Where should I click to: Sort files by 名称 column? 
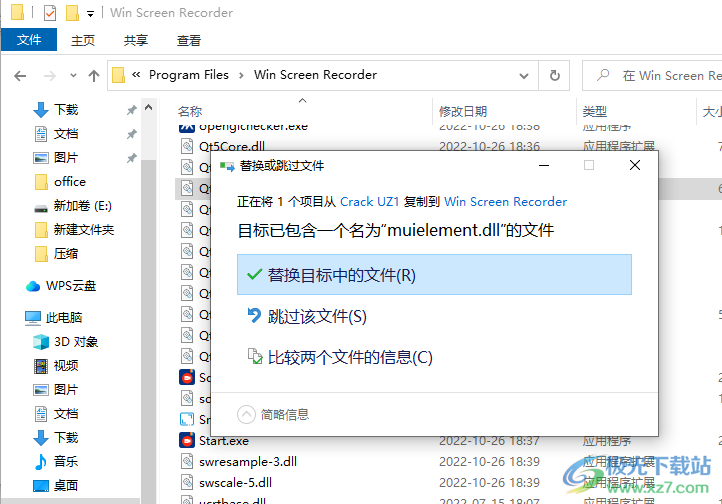[x=190, y=111]
